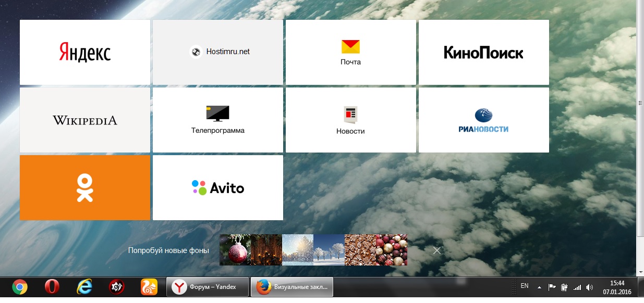The height and width of the screenshot is (303, 644).
Task: Switch to the Firefox Визуальные закладки window
Action: [292, 287]
